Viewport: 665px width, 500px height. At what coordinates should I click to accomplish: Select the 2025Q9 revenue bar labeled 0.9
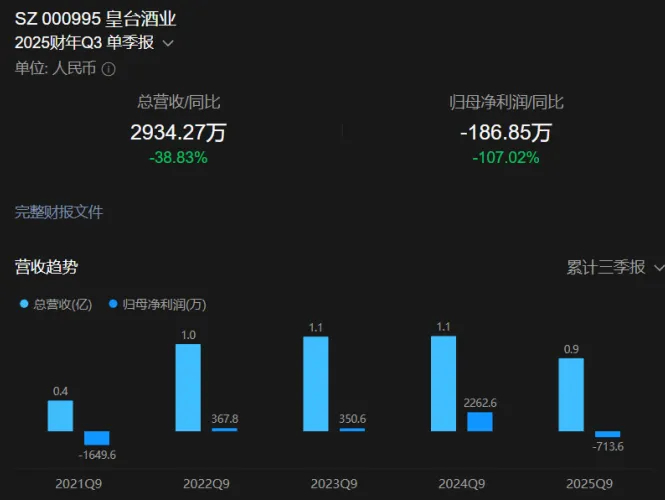(571, 395)
